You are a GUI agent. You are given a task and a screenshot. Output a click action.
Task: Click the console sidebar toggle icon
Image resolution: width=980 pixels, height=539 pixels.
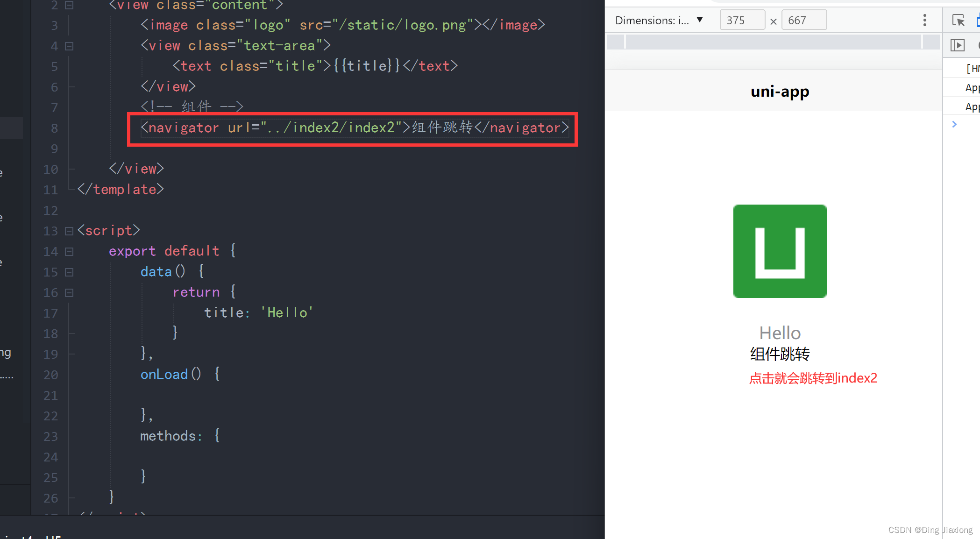click(957, 45)
